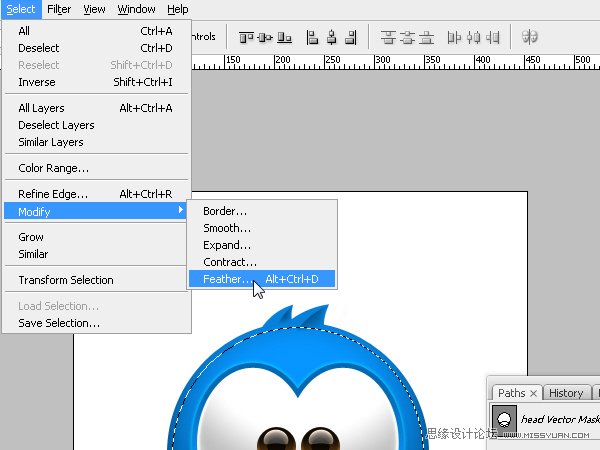Open the Filter menu
This screenshot has height=450, width=600.
59,9
